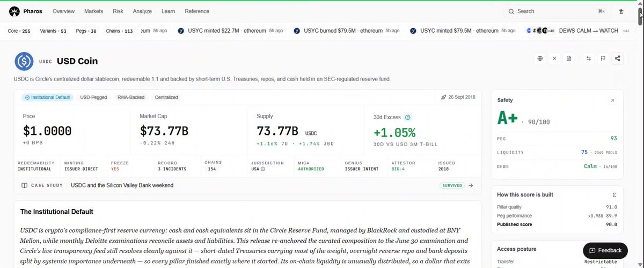Select the Centralized tag
This screenshot has width=644, height=268.
click(166, 97)
